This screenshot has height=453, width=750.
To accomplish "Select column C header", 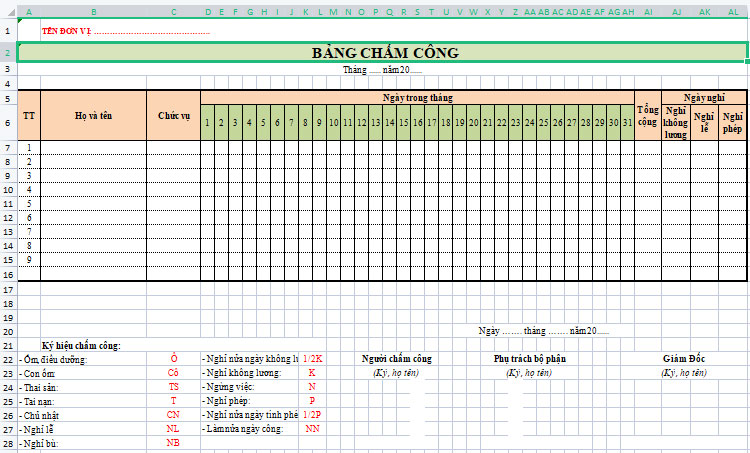I will click(x=173, y=12).
